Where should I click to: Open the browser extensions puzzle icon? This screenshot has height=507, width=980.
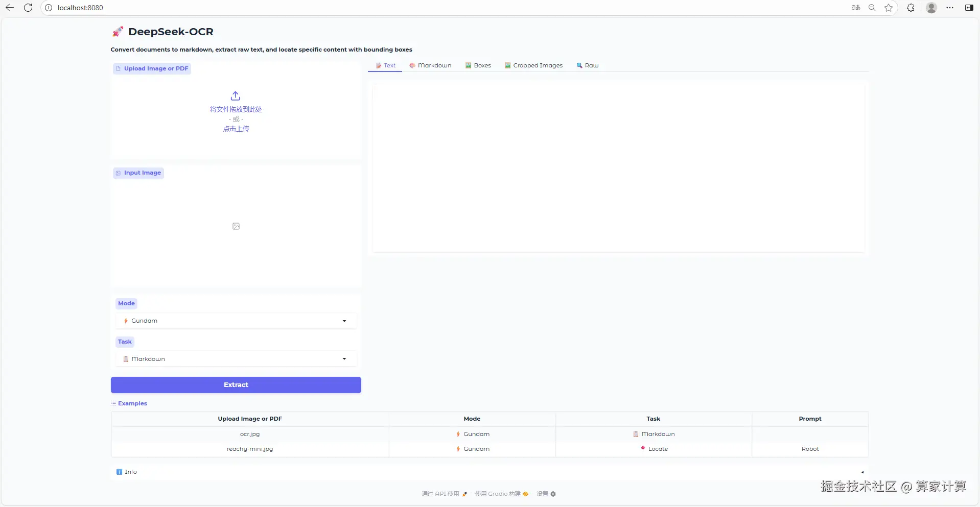[911, 8]
